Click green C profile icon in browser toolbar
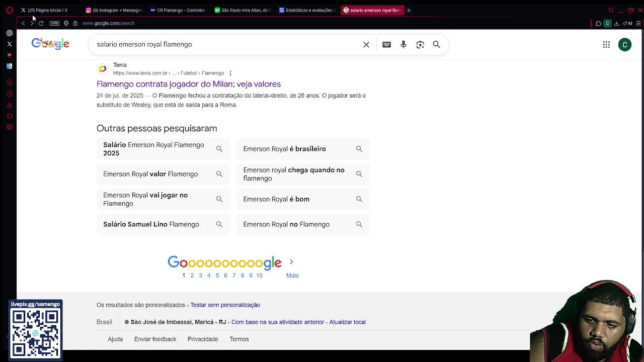Viewport: 644px width, 362px height. [607, 23]
